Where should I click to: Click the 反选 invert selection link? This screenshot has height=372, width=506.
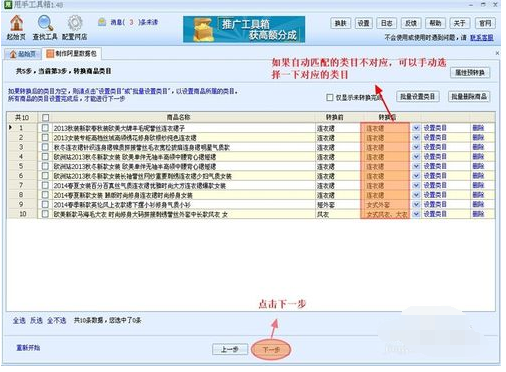36,321
